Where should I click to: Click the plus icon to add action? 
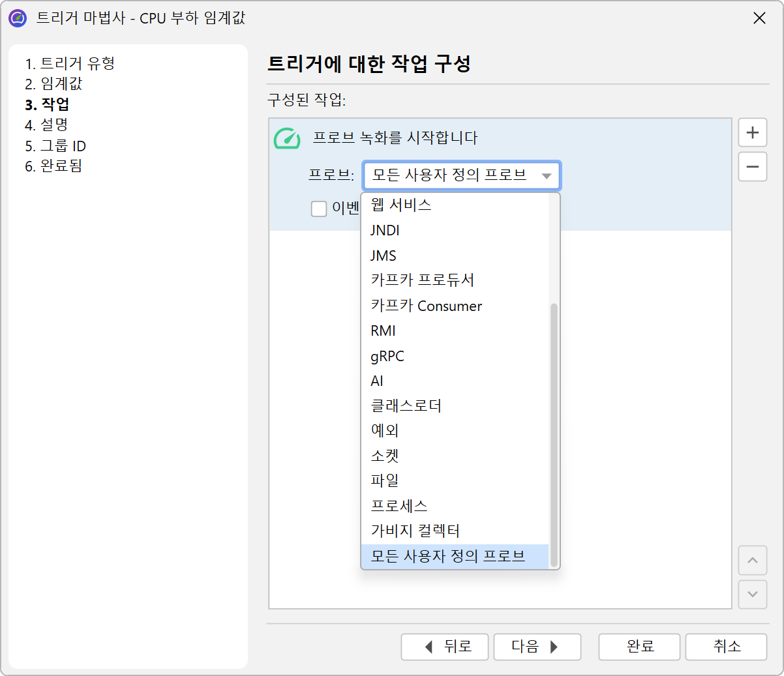tap(752, 133)
